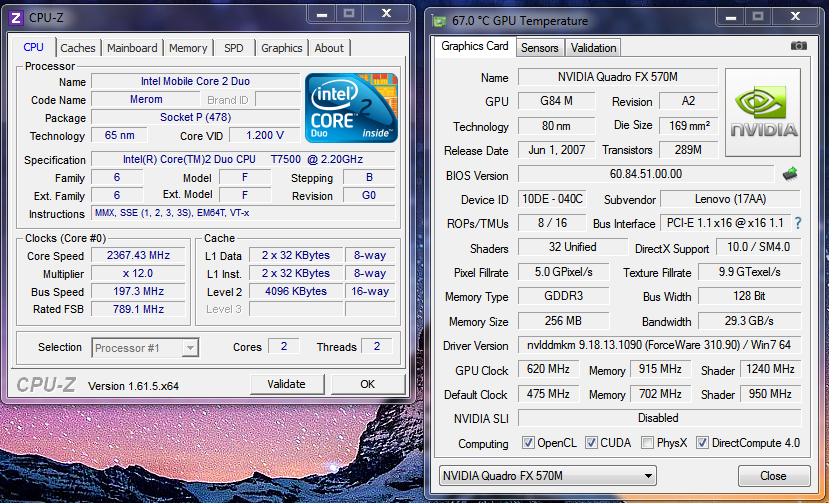Switch to the Caches tab in CPU-Z

(78, 48)
